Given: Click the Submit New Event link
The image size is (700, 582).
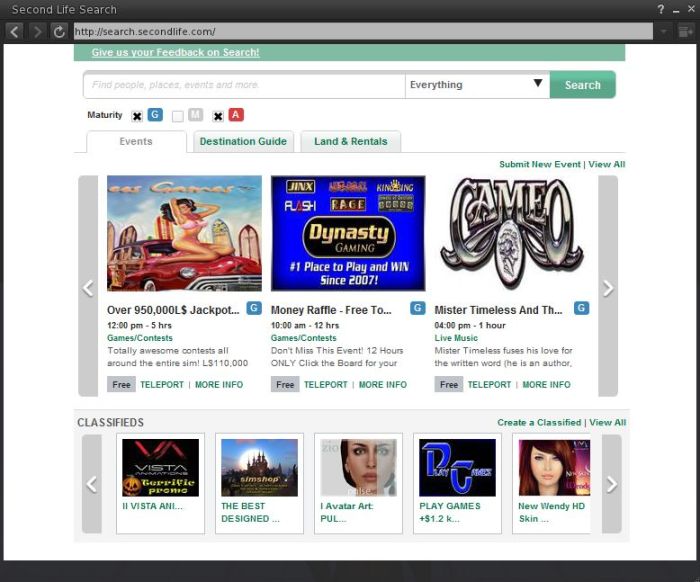Looking at the screenshot, I should (x=539, y=164).
